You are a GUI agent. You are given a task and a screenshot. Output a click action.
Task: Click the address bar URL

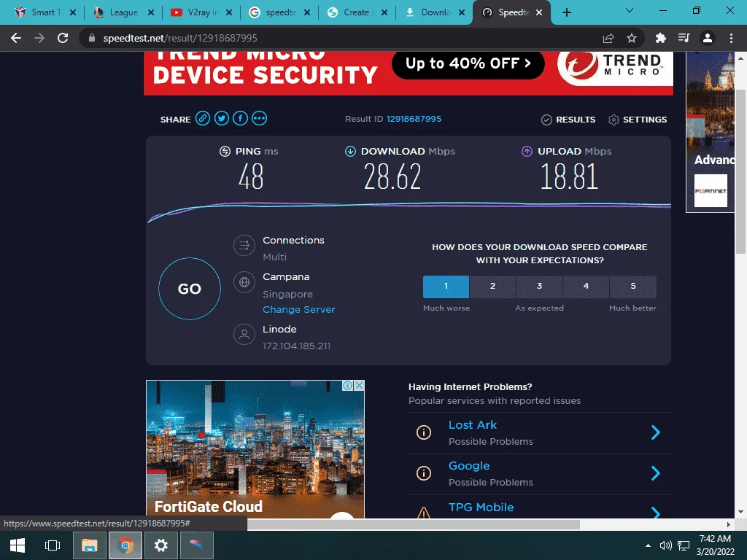[x=180, y=38]
